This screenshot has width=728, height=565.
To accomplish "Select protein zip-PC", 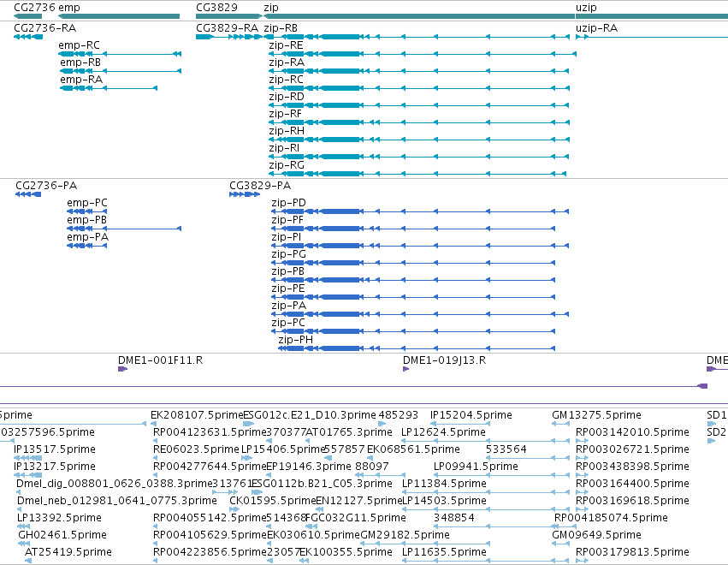I will click(x=288, y=323).
